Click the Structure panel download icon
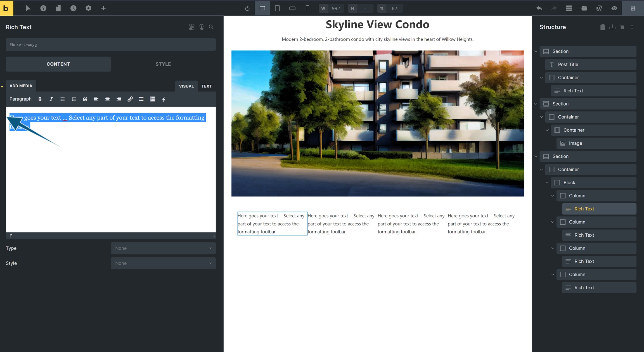The width and height of the screenshot is (644, 352). coord(612,27)
